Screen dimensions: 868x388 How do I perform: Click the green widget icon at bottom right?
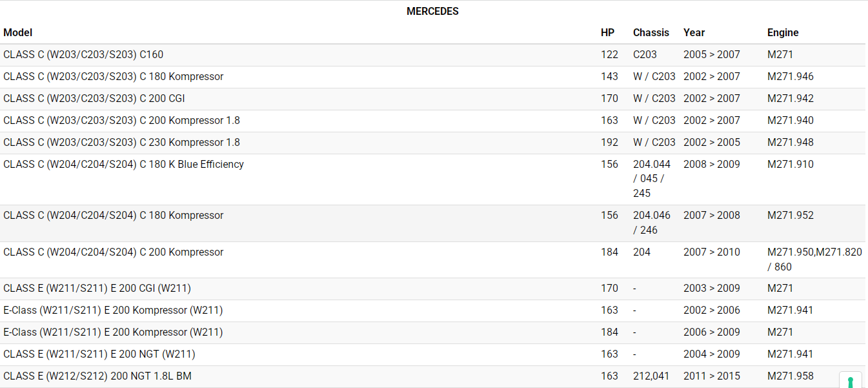850,381
